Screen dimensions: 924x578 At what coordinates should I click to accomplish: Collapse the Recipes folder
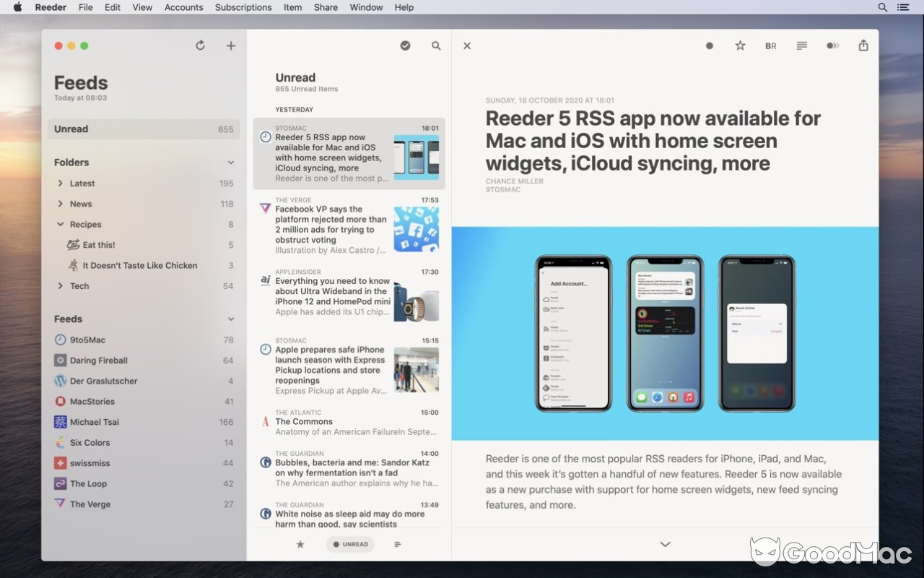click(61, 224)
